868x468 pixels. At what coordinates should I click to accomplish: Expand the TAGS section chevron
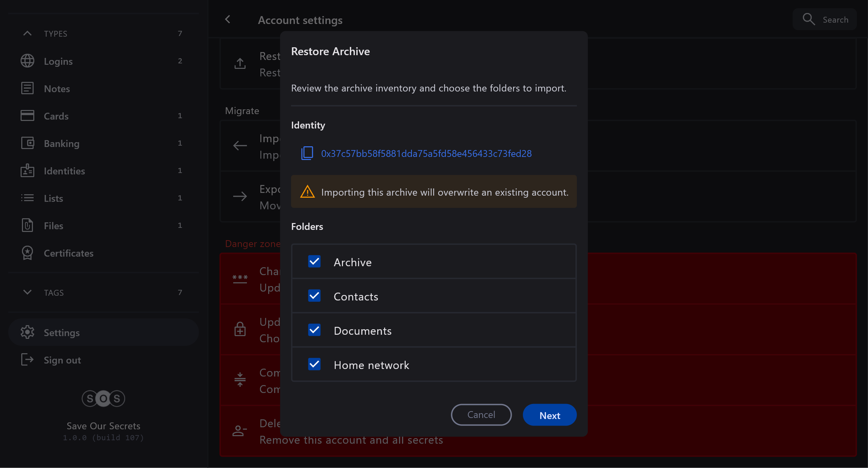click(27, 292)
